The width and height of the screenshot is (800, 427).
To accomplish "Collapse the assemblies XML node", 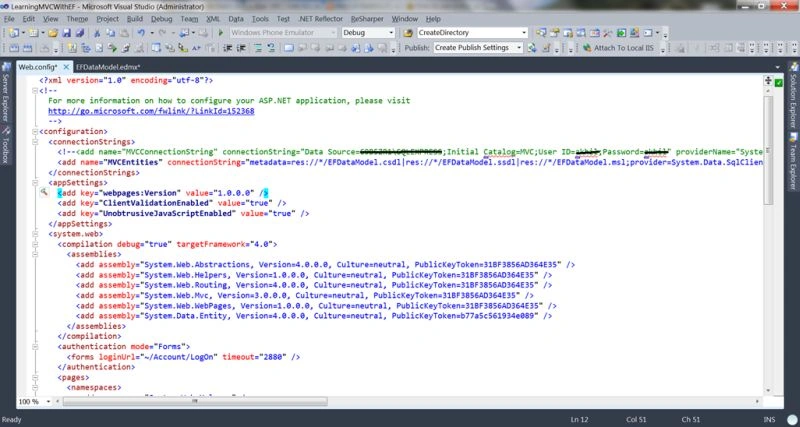I will [35, 254].
